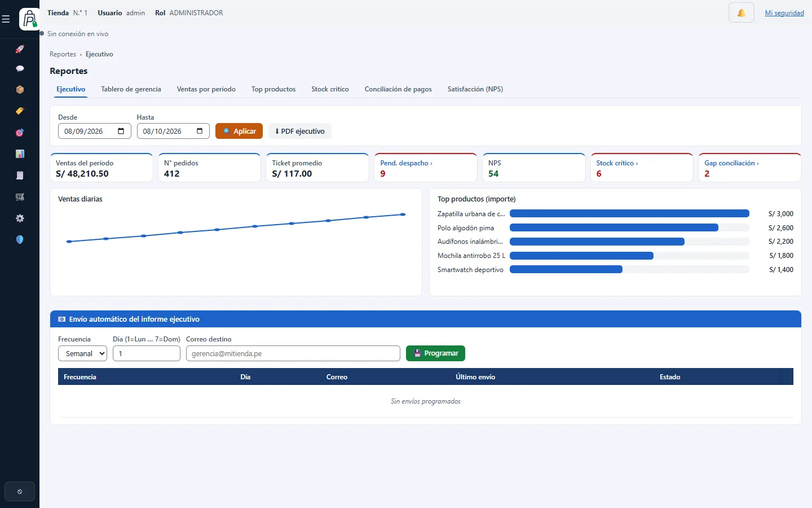Open the Hasta date picker calendar

[x=200, y=131]
